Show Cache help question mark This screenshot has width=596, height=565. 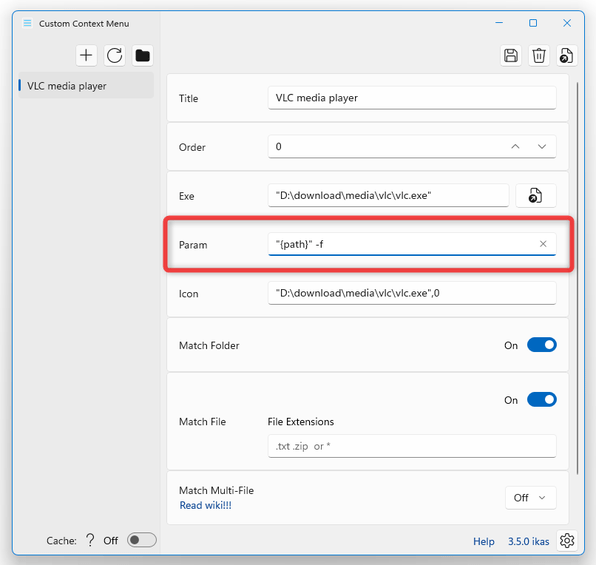click(x=90, y=540)
